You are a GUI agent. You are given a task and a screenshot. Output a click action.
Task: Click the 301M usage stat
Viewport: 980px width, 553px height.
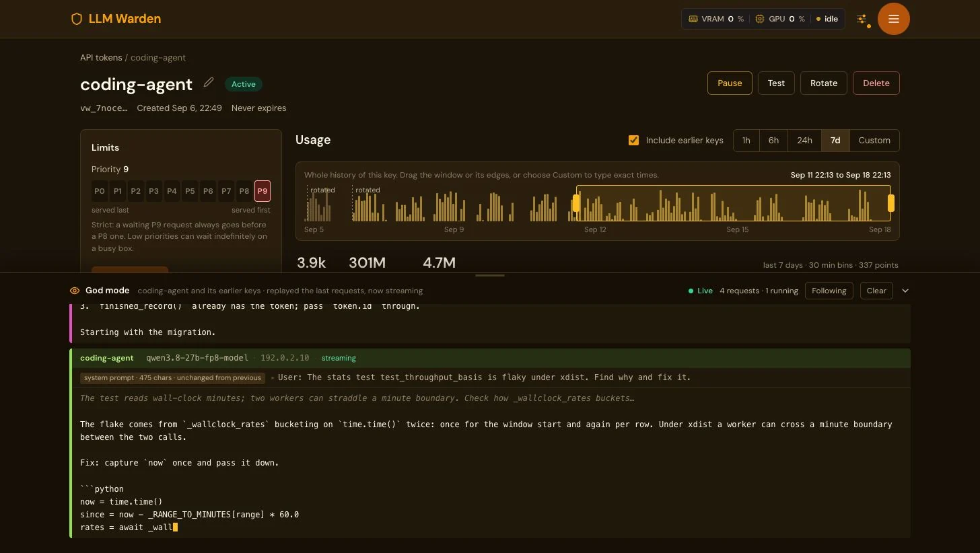click(367, 263)
